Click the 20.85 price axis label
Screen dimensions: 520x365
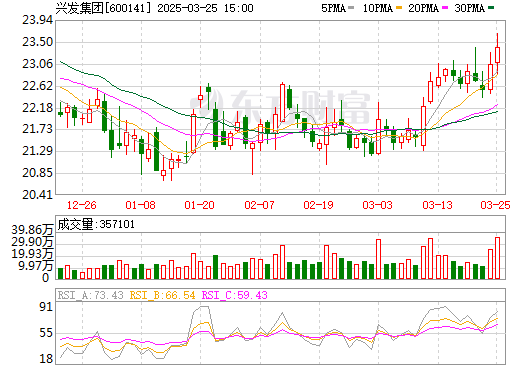[38, 173]
